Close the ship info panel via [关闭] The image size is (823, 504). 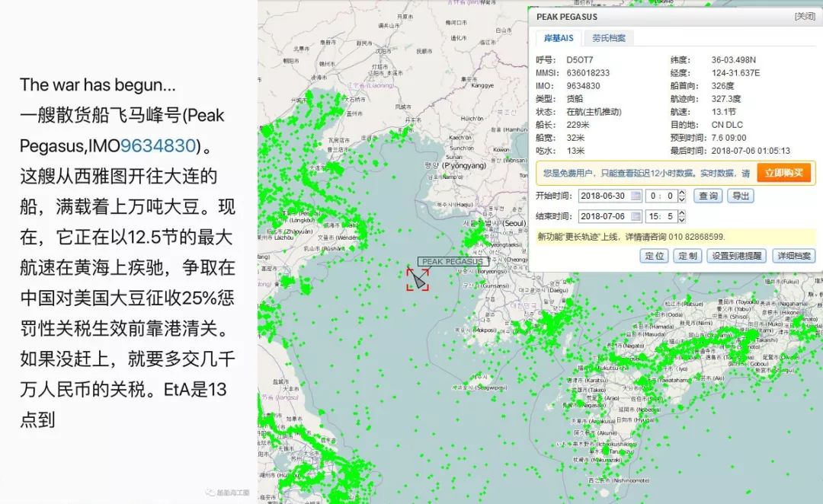point(805,16)
